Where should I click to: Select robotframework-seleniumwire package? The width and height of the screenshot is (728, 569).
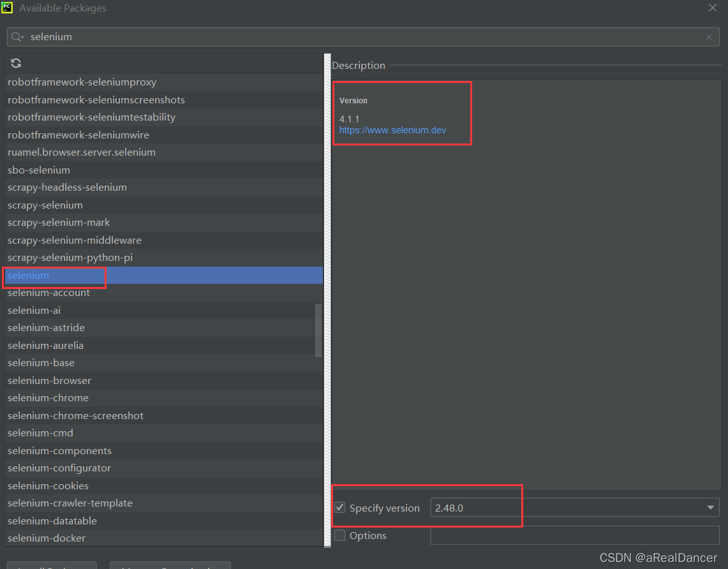point(164,135)
